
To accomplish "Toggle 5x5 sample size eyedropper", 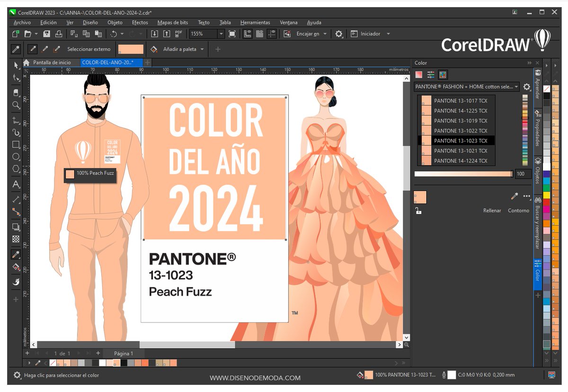I will [x=58, y=49].
